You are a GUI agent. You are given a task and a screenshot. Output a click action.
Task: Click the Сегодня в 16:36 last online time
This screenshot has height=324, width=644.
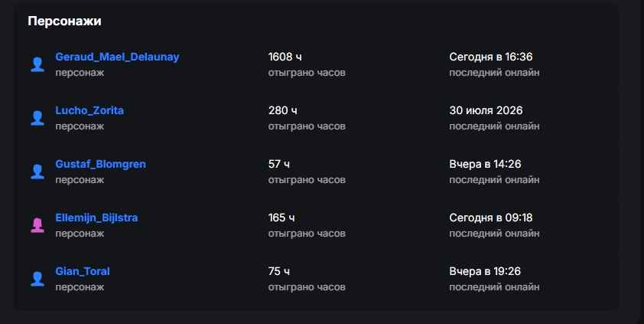pos(491,57)
